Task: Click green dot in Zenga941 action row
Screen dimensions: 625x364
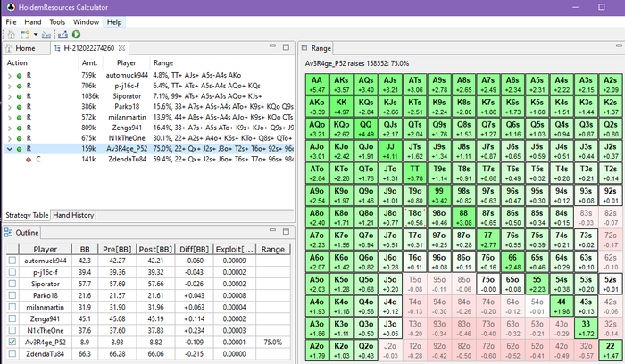Action: [19, 128]
